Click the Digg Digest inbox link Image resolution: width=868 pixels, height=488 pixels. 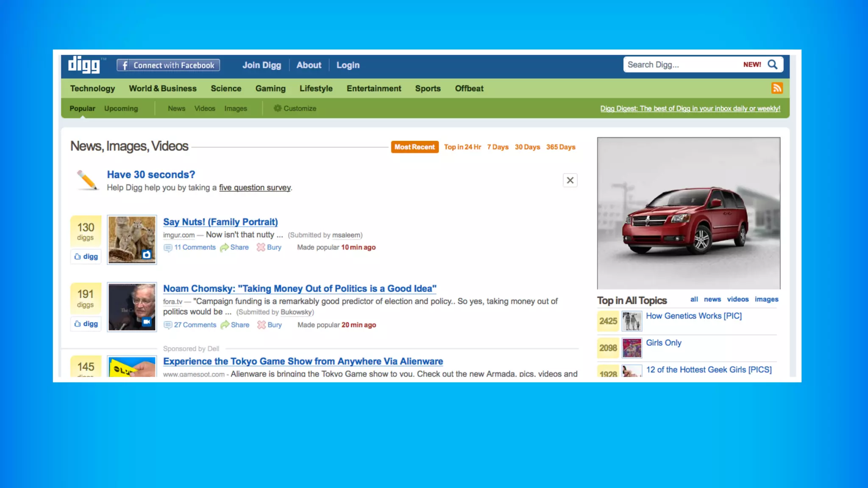click(690, 108)
